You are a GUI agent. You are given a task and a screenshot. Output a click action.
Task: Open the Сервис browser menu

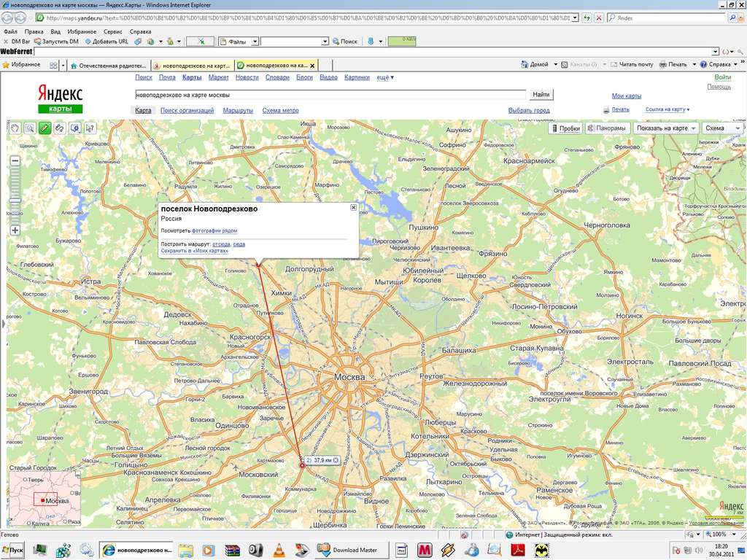113,31
